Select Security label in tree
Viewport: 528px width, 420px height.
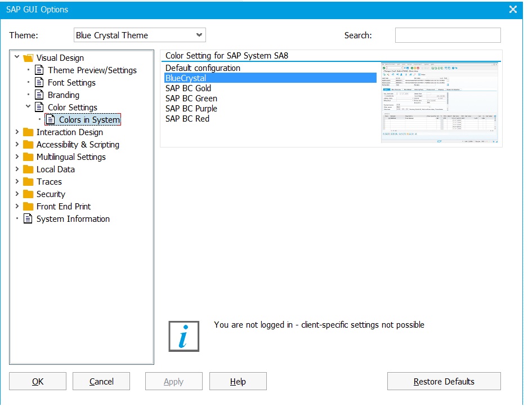point(51,194)
